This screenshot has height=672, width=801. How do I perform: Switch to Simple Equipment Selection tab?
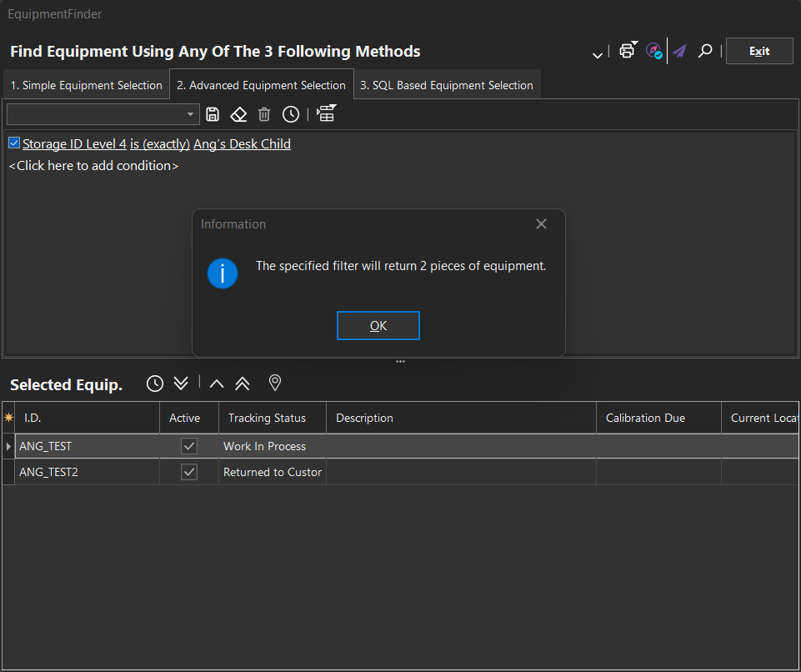click(x=85, y=85)
